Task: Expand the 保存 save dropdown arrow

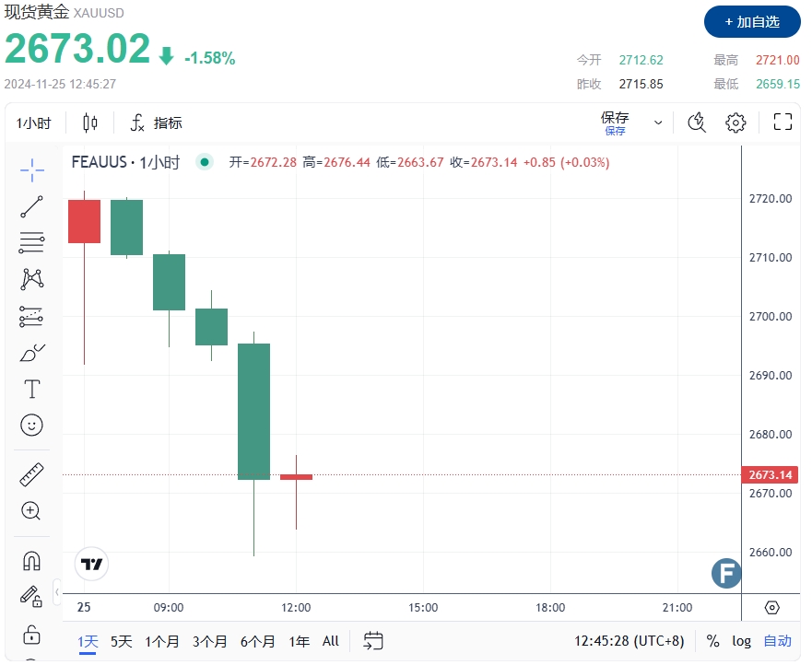Action: (x=658, y=122)
